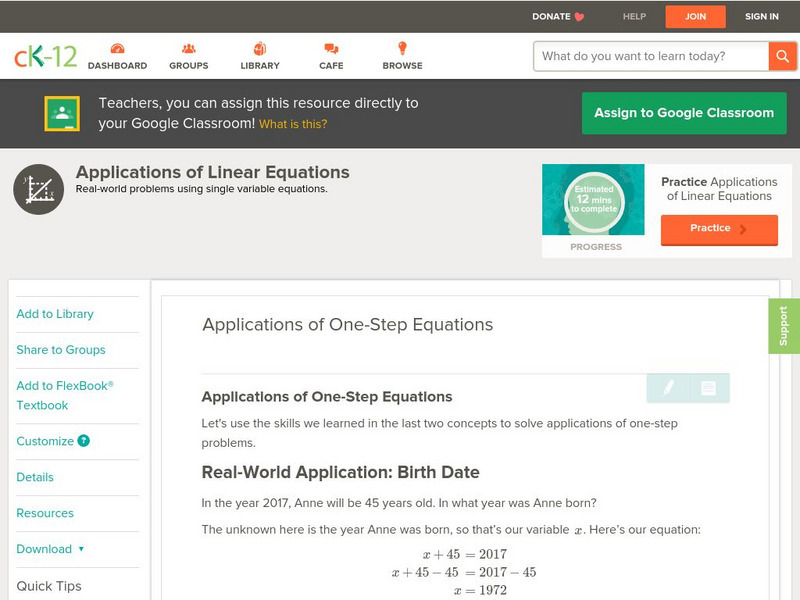Screen dimensions: 800x600
Task: Click the orange search magnifier icon
Action: pyautogui.click(x=782, y=56)
